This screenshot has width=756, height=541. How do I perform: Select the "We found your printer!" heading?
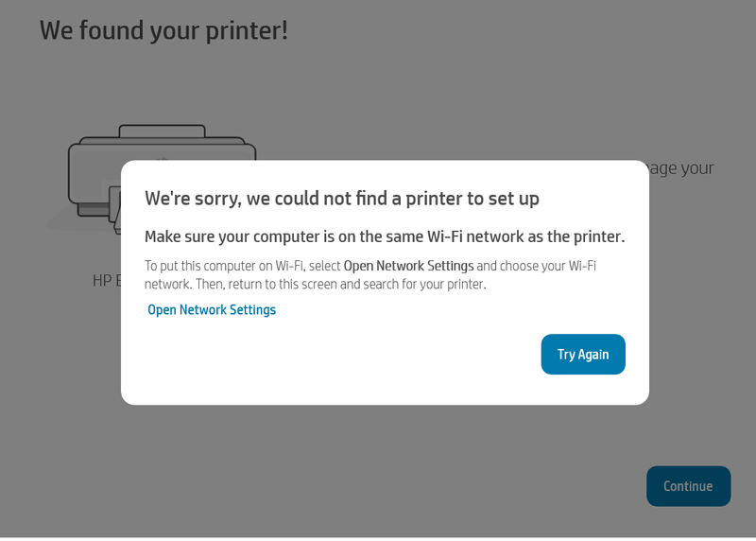point(163,29)
